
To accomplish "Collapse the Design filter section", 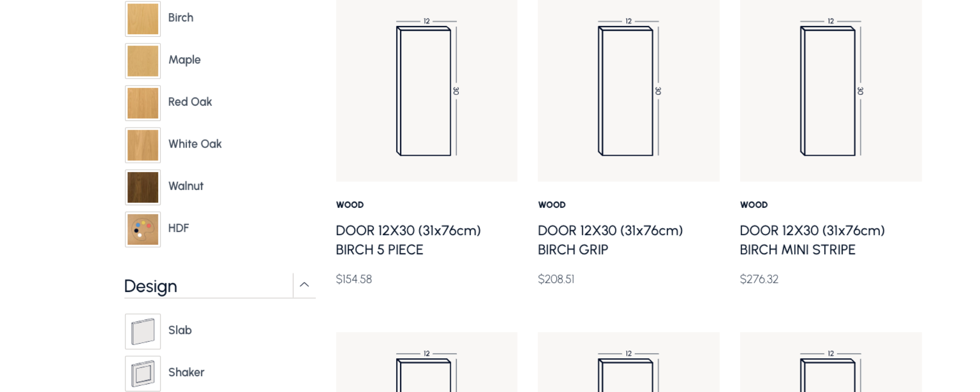I will 304,285.
